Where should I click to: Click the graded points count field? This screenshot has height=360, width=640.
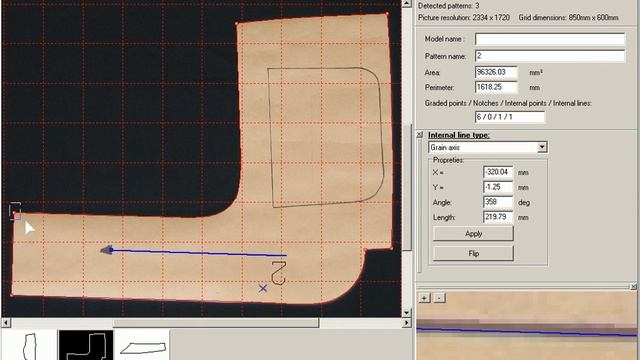[x=510, y=117]
